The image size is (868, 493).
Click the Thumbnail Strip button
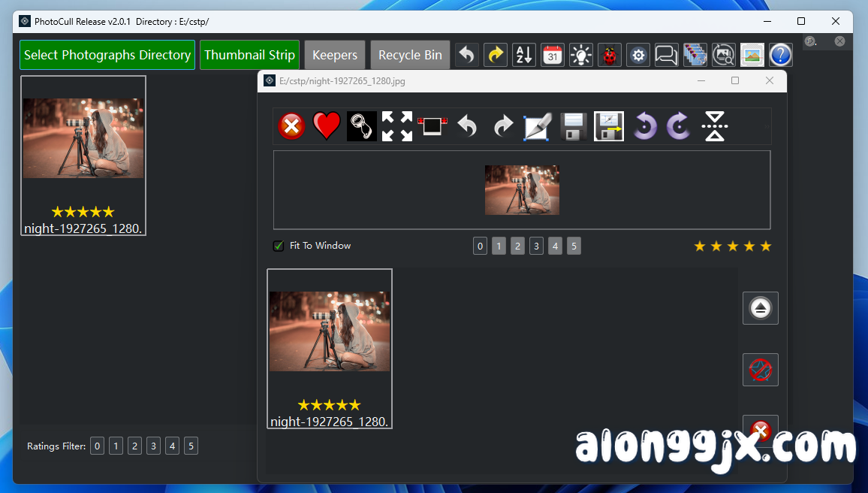click(249, 55)
